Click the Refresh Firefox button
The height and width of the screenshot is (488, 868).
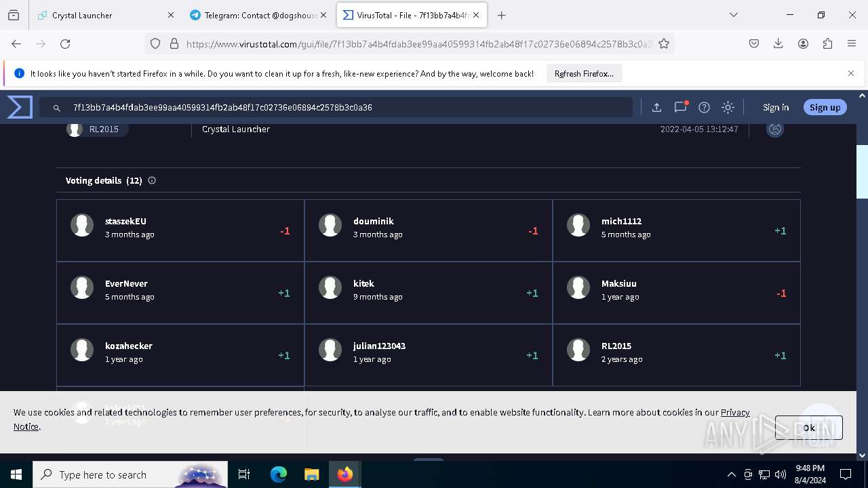584,73
